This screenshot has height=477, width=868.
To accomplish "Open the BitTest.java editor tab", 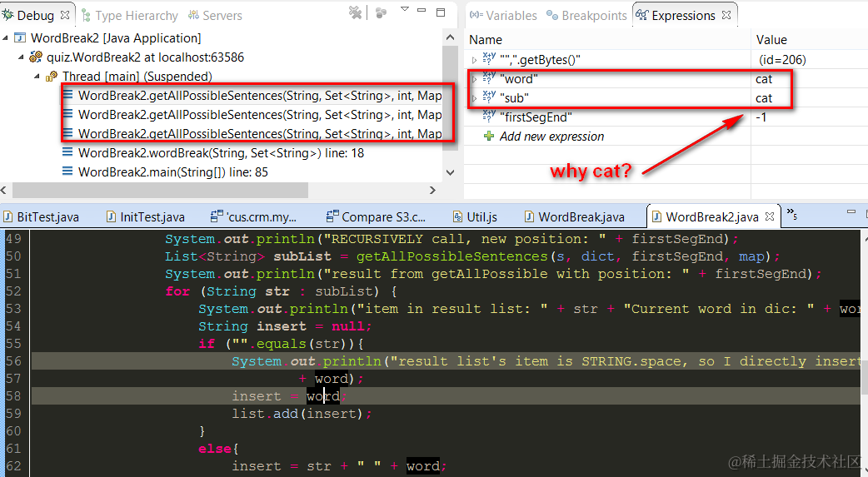I will pos(41,217).
